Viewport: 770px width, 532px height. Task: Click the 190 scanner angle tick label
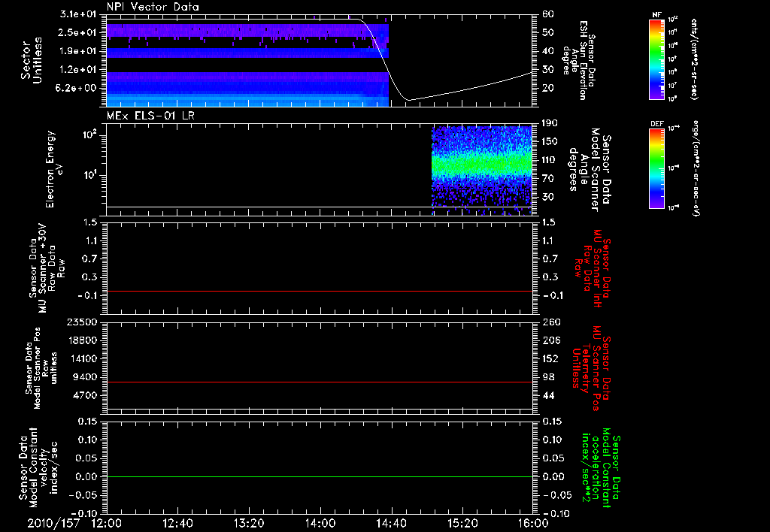point(550,123)
